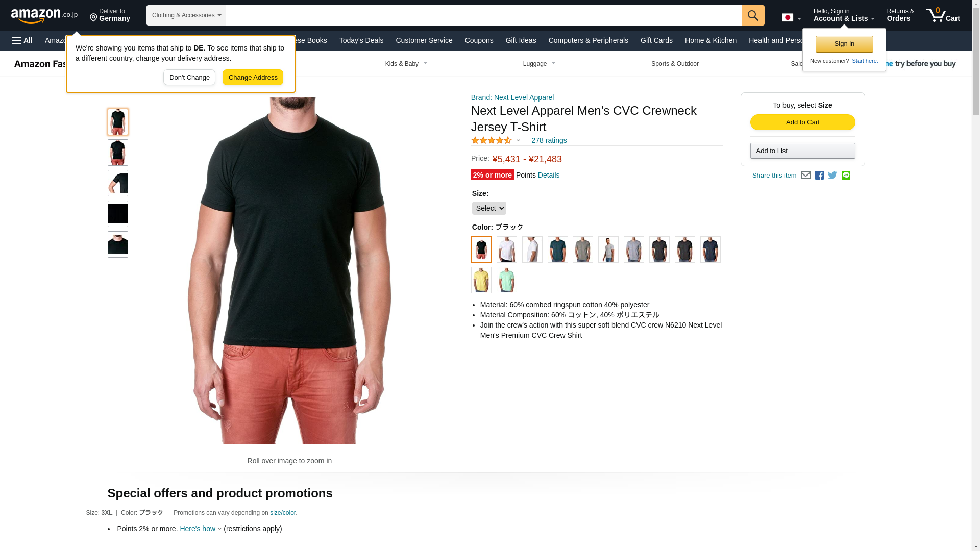
Task: Click Change Address in popup
Action: click(x=253, y=78)
